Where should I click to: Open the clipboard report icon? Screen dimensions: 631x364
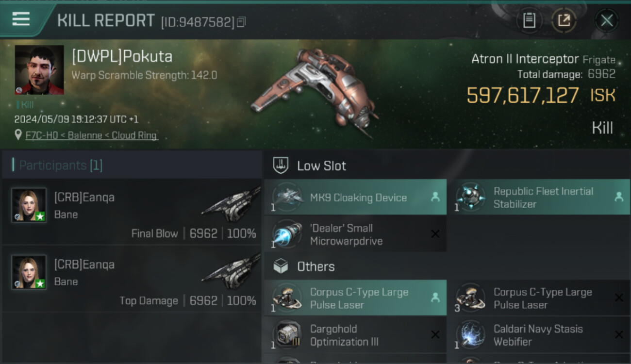pyautogui.click(x=529, y=20)
